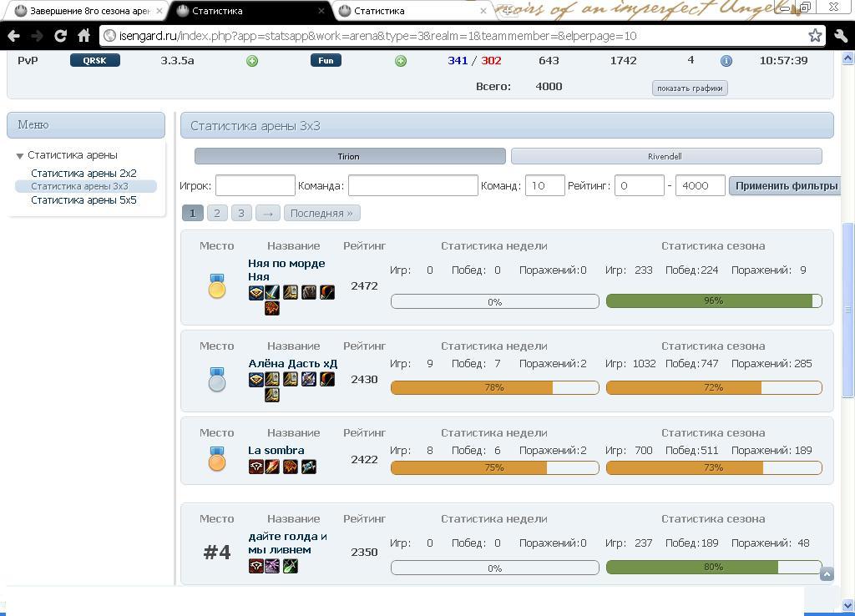
Task: Click green plus icon beside Fun badge
Action: click(x=401, y=61)
